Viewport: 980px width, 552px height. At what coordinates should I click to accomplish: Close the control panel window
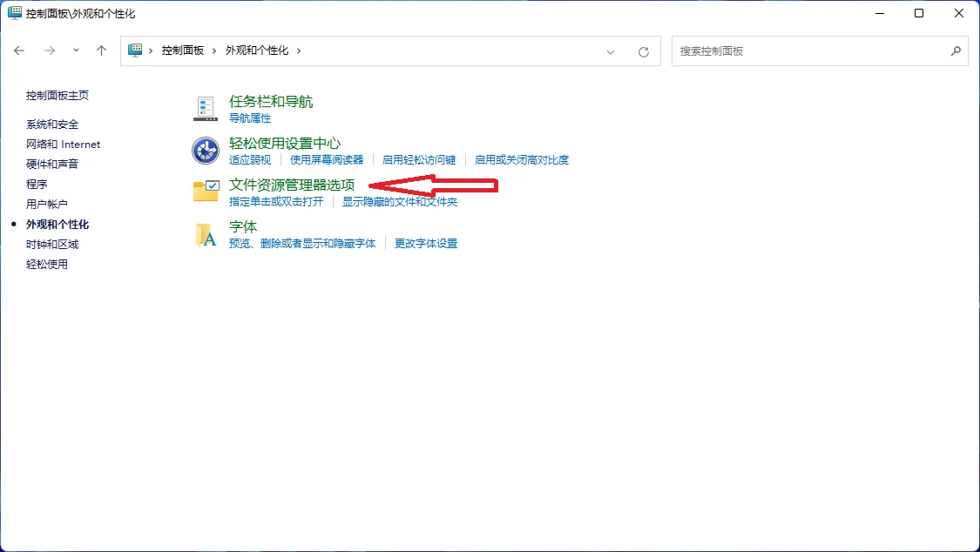pos(959,13)
